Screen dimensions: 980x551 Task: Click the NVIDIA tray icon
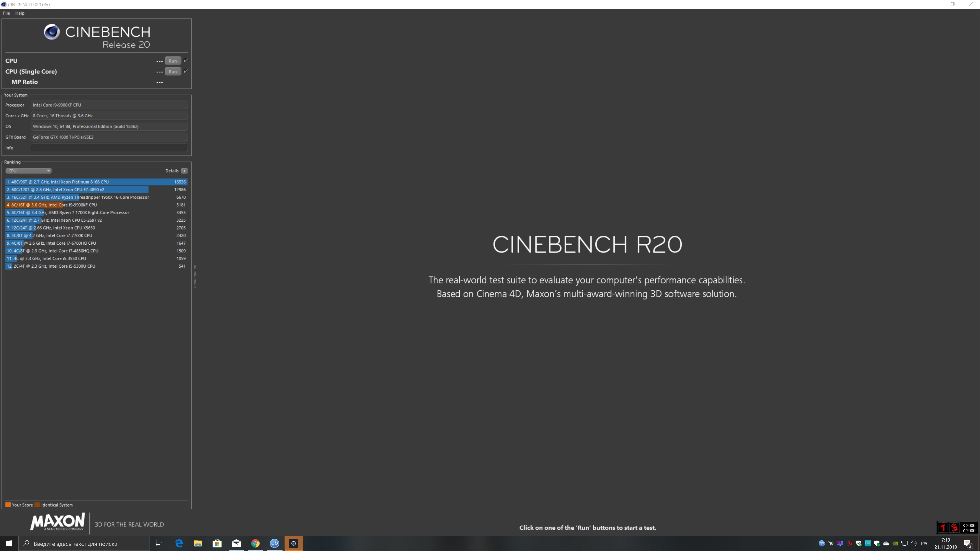click(x=895, y=543)
